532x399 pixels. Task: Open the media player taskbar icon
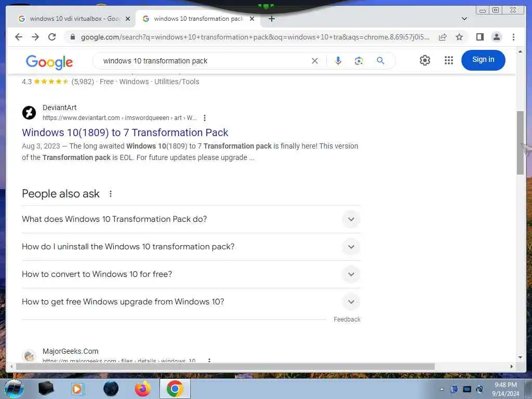click(x=77, y=389)
